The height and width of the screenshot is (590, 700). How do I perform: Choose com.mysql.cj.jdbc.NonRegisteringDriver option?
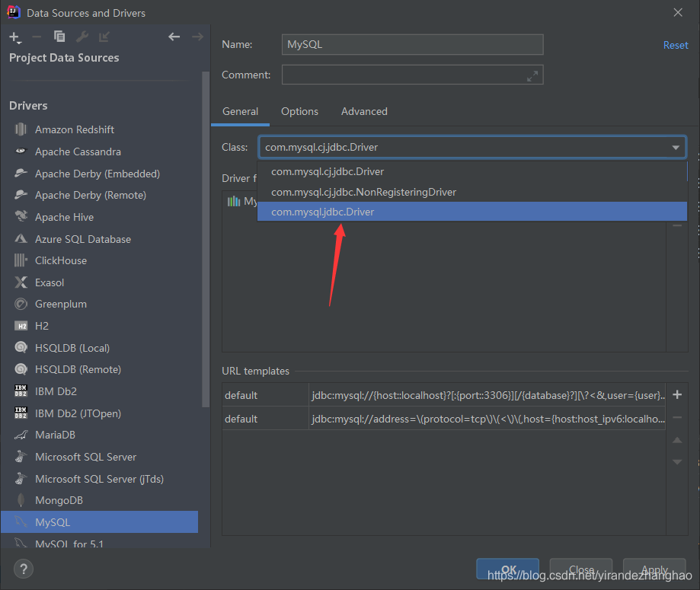[472, 192]
